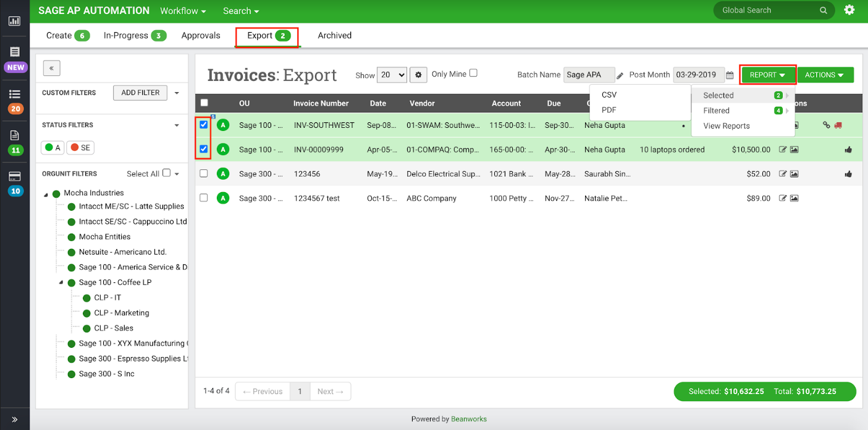Uncheck the INV-SOUTHWEST row checkbox
The image size is (868, 430).
(204, 125)
